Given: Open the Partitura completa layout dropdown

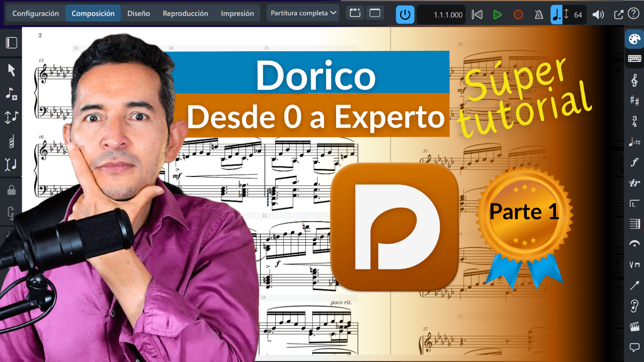Looking at the screenshot, I should point(303,14).
